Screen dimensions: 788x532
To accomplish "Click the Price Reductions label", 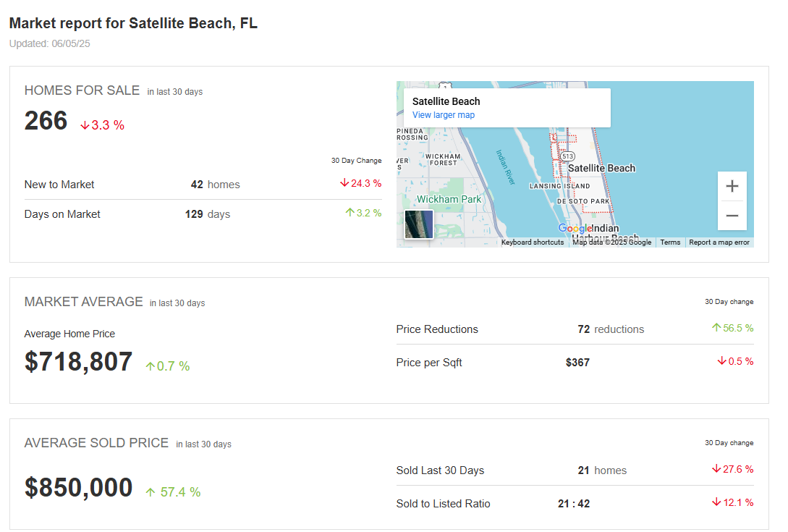I will (x=437, y=329).
